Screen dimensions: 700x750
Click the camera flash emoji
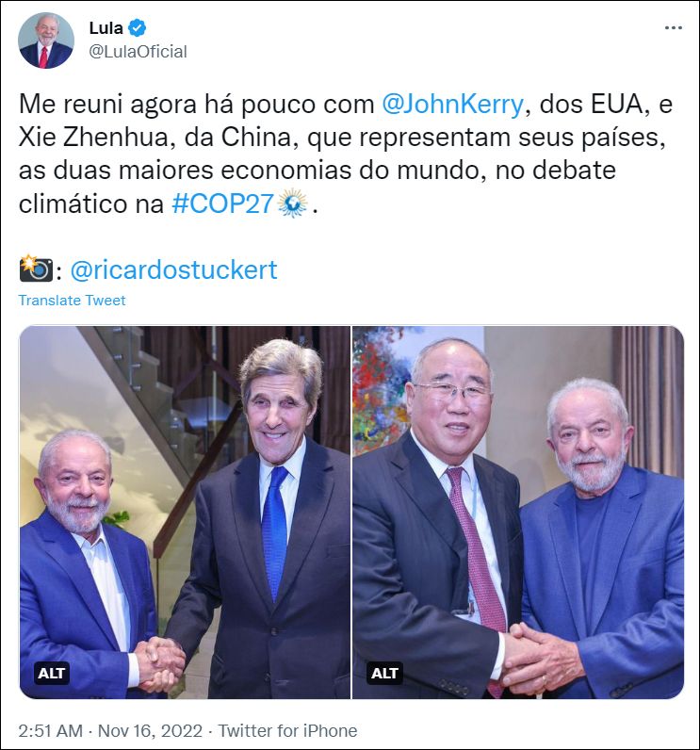coord(36,269)
